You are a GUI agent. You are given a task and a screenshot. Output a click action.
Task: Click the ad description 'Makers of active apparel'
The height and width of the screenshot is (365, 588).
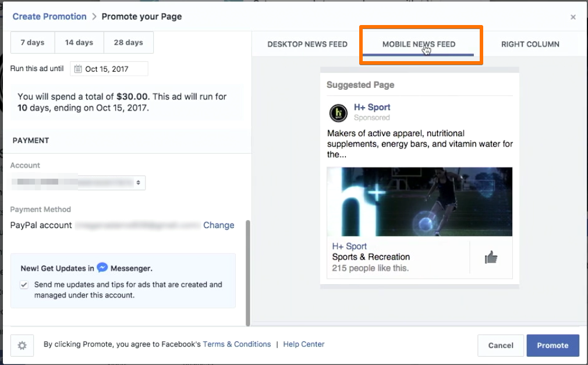tap(420, 144)
